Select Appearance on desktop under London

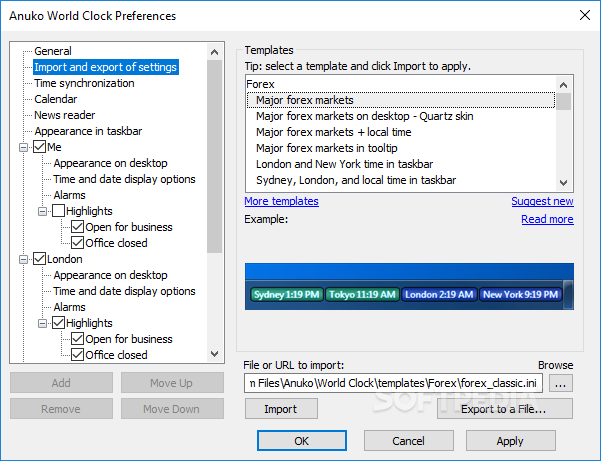[110, 275]
